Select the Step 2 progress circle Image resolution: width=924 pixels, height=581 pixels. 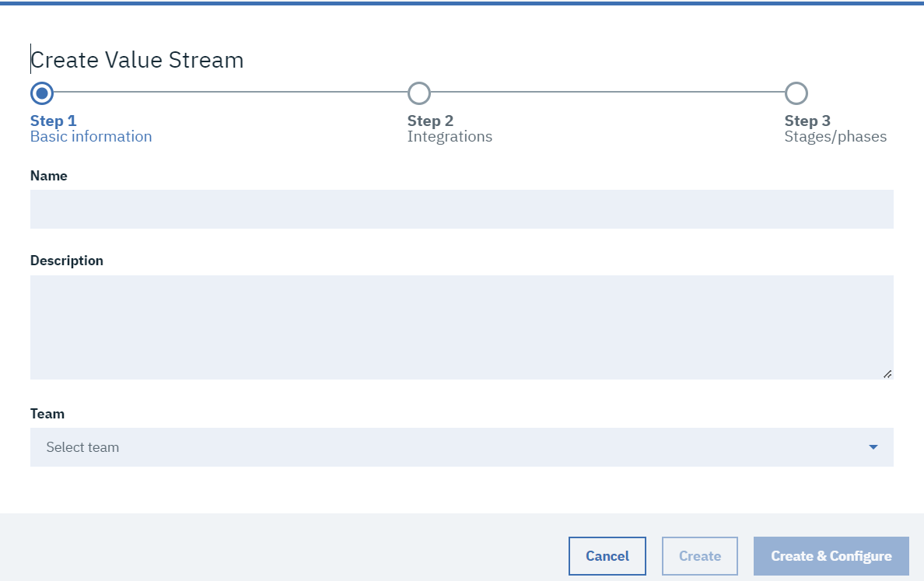[x=418, y=93]
